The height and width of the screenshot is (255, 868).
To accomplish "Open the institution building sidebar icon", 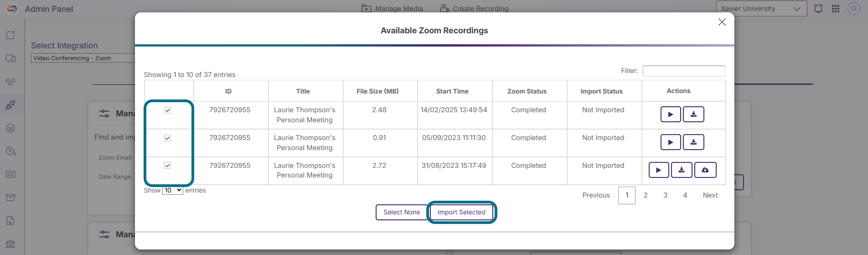I will 10,244.
